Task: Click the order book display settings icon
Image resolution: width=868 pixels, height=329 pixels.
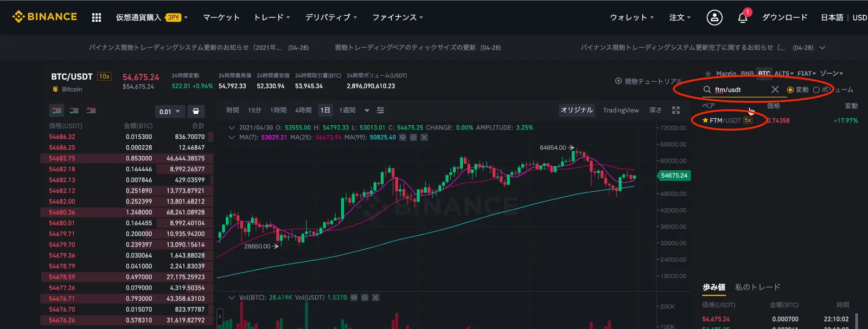Action: point(196,111)
